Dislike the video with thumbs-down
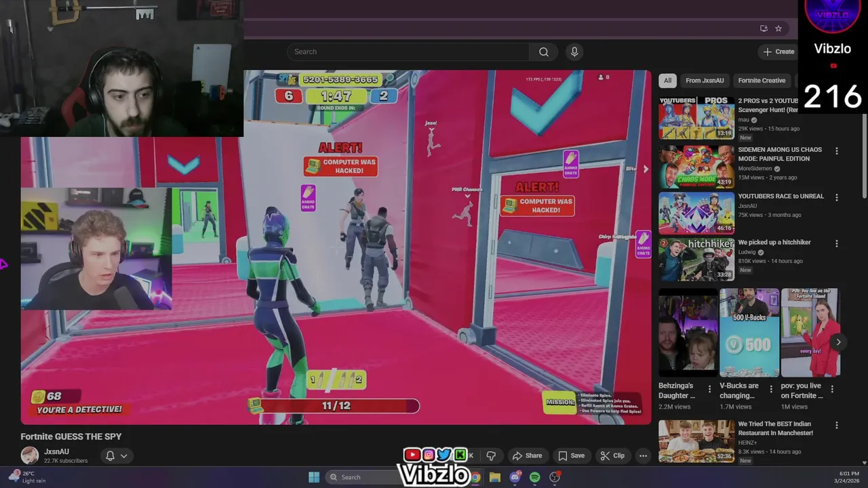The image size is (868, 488). (x=491, y=455)
